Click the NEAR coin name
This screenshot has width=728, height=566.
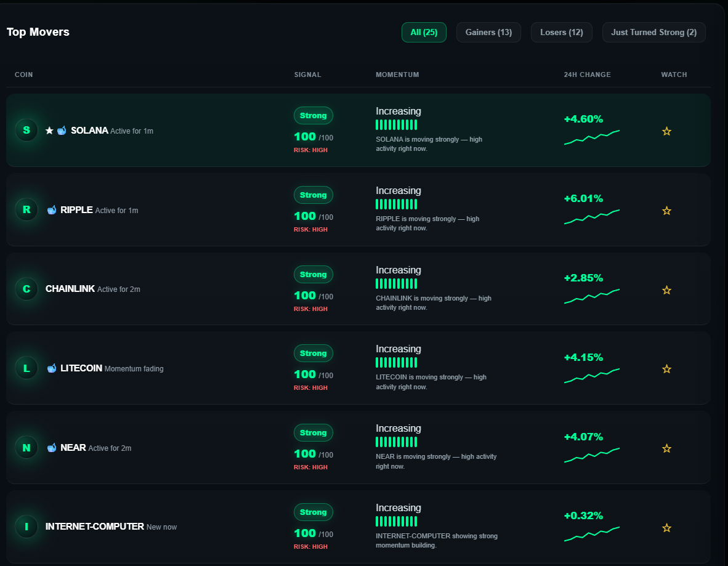pos(73,448)
